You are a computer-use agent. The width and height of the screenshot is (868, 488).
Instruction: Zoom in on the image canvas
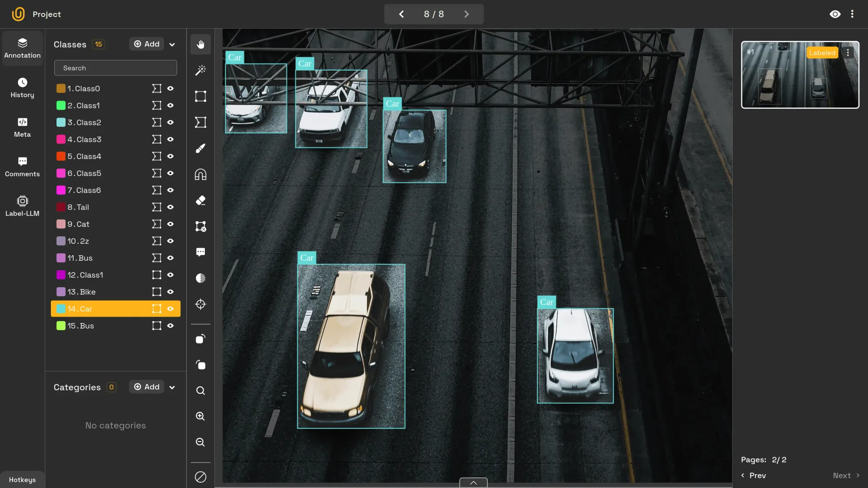click(x=201, y=416)
